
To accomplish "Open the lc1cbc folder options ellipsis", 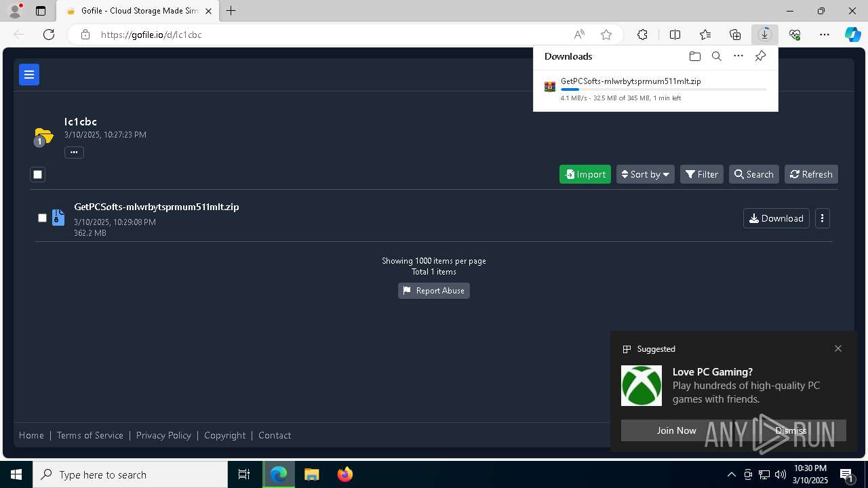I will [74, 152].
